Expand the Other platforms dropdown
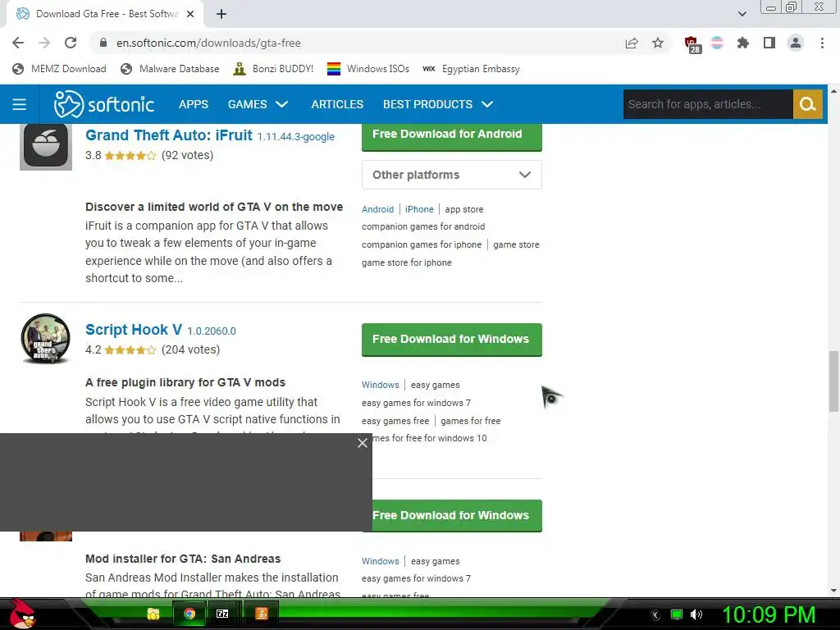The height and width of the screenshot is (630, 840). pos(452,175)
